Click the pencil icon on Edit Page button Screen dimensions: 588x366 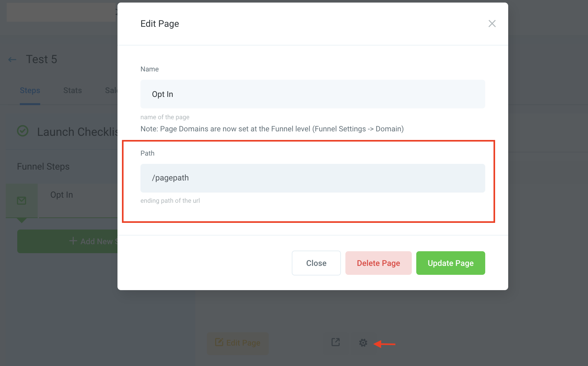(219, 342)
